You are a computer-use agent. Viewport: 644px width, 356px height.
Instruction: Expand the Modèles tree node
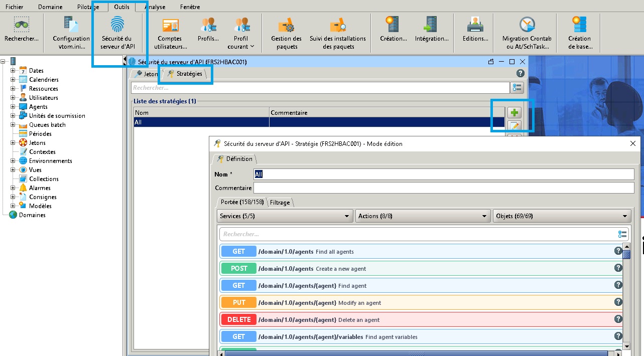(13, 206)
